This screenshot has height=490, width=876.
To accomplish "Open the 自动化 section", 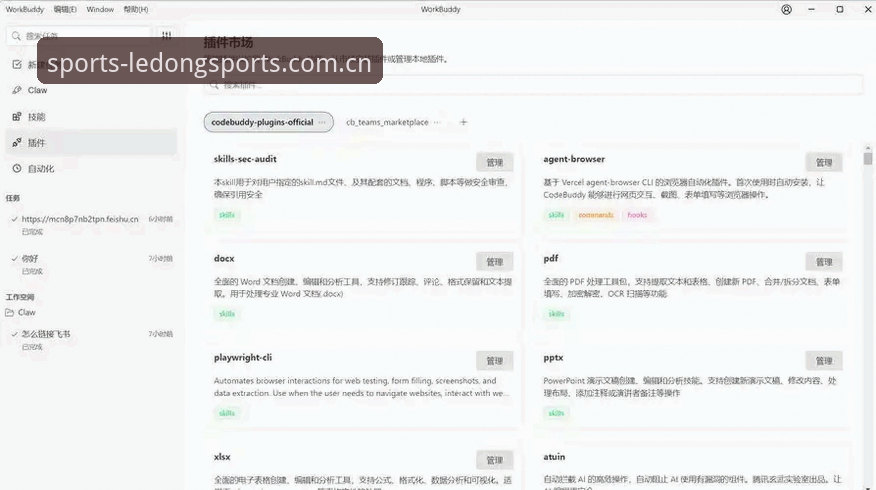I will [91, 169].
